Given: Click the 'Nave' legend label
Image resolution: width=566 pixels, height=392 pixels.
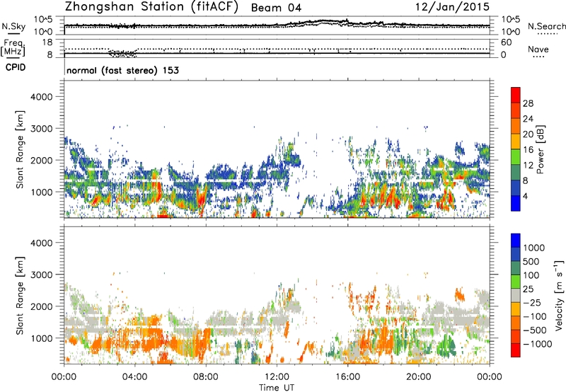Looking at the screenshot, I should [538, 49].
